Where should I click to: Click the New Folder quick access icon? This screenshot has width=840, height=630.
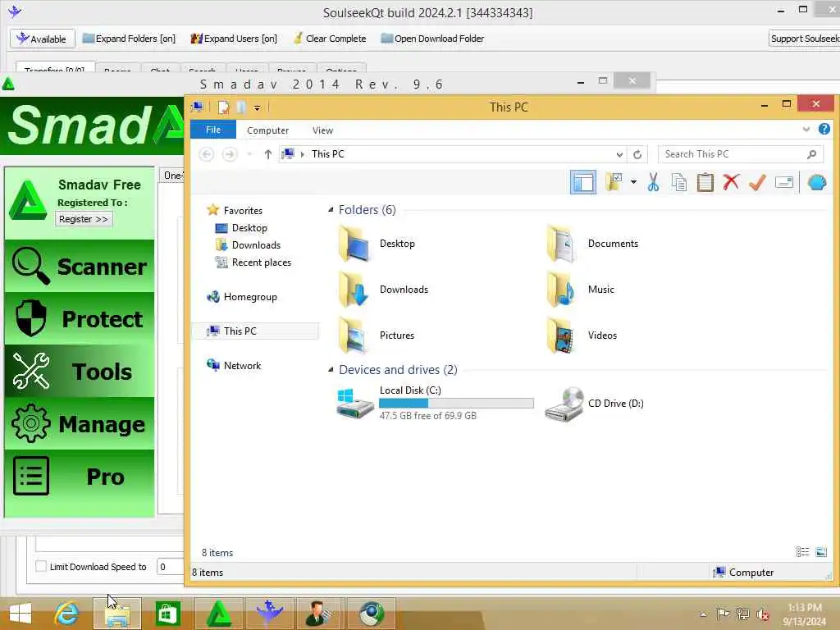tap(241, 107)
